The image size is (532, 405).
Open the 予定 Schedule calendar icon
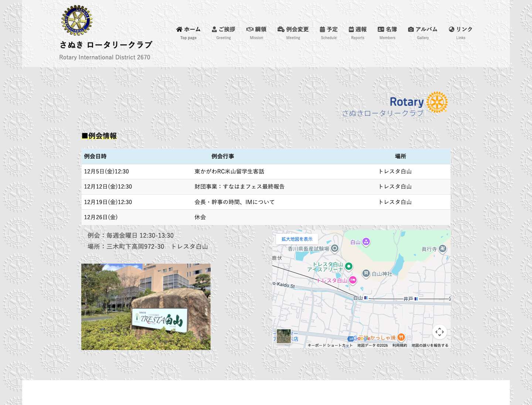[x=322, y=29]
